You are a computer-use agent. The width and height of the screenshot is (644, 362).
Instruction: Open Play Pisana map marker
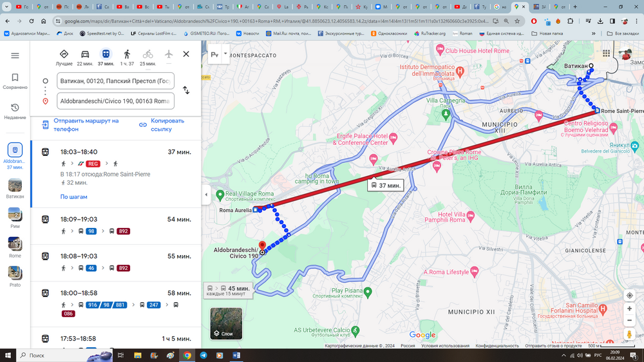[x=368, y=292]
